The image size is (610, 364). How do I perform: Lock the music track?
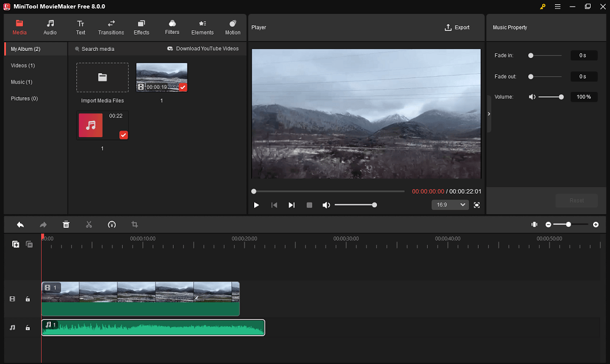[x=28, y=328]
